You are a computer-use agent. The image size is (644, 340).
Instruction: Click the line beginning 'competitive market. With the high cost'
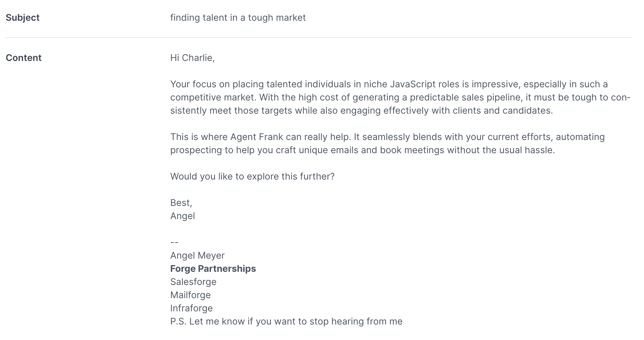(x=400, y=97)
